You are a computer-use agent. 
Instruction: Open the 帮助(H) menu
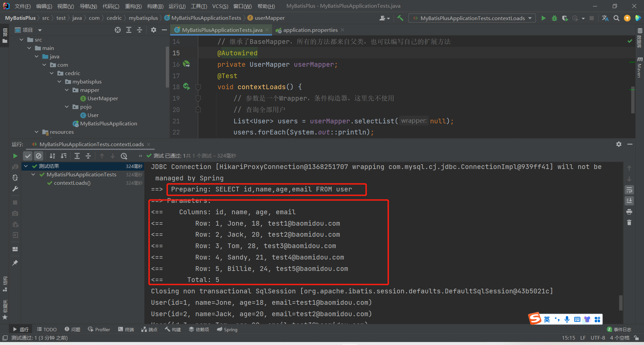click(x=266, y=6)
